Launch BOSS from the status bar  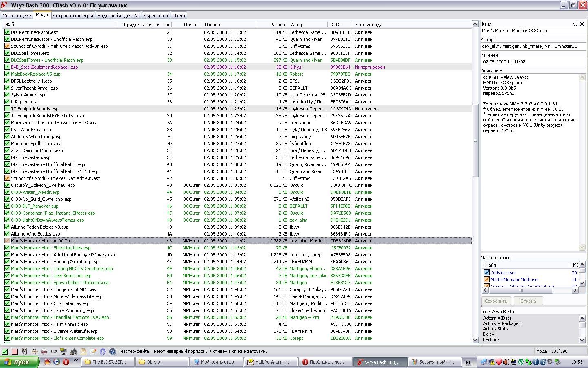point(54,351)
